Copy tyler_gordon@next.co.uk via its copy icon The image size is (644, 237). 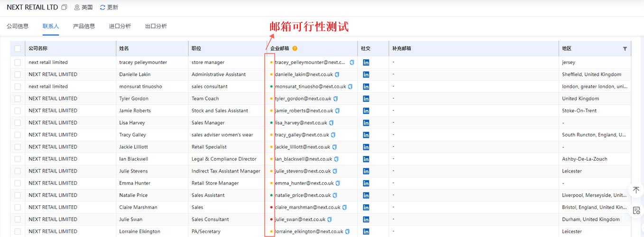pos(335,99)
